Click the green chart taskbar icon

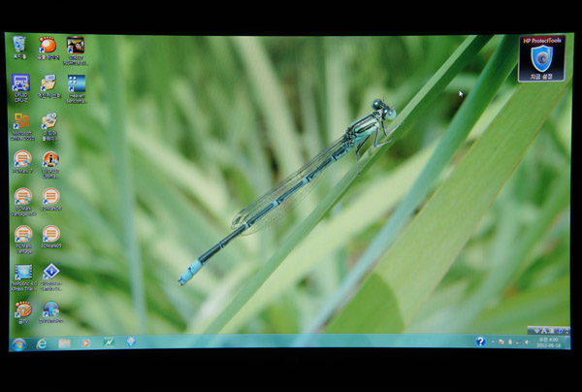[109, 343]
